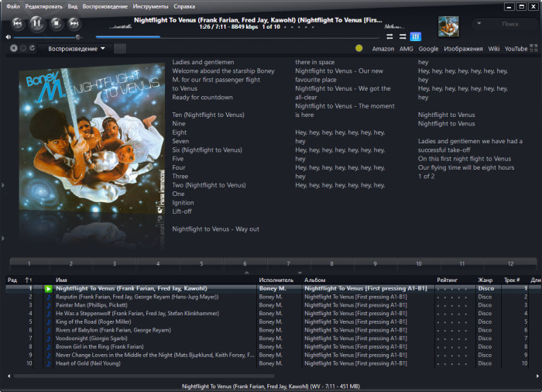Image resolution: width=542 pixels, height=392 pixels.
Task: Open the panel layout grid icon
Action: click(533, 48)
